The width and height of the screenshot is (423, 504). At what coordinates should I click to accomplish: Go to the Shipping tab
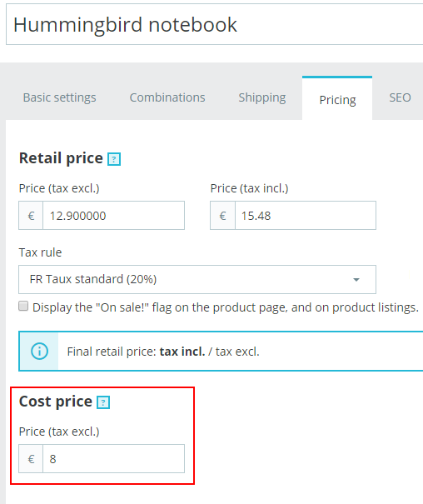click(262, 97)
